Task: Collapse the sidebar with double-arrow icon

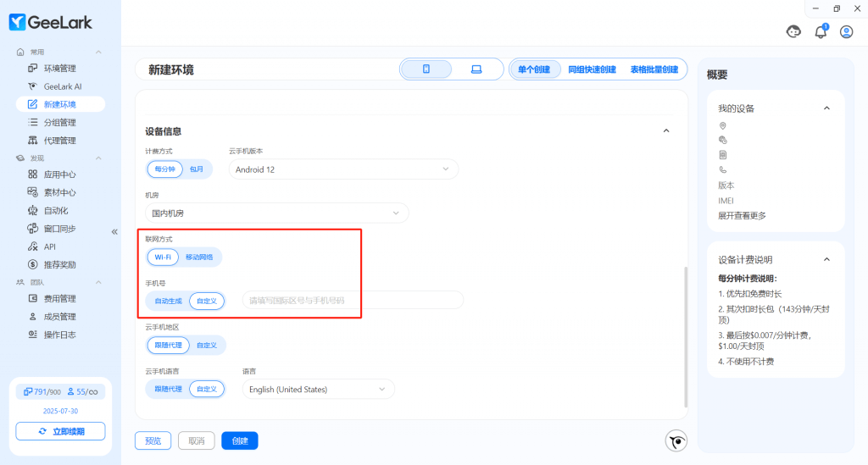Action: (x=114, y=231)
